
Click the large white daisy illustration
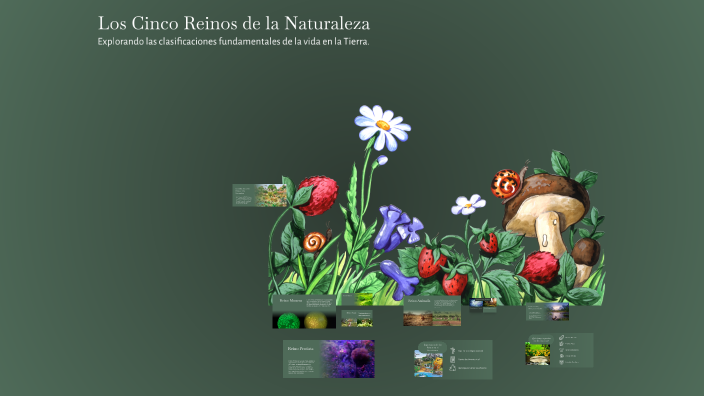(383, 127)
